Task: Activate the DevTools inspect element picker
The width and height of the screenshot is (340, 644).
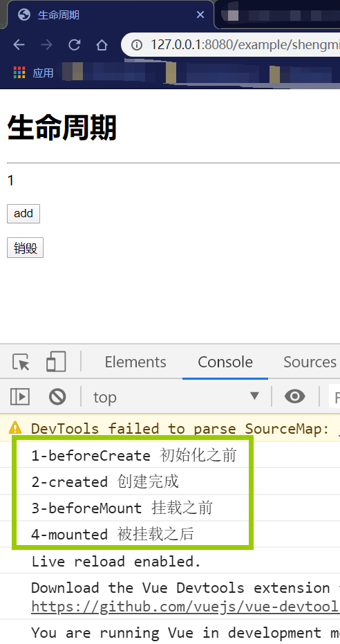Action: pyautogui.click(x=21, y=362)
